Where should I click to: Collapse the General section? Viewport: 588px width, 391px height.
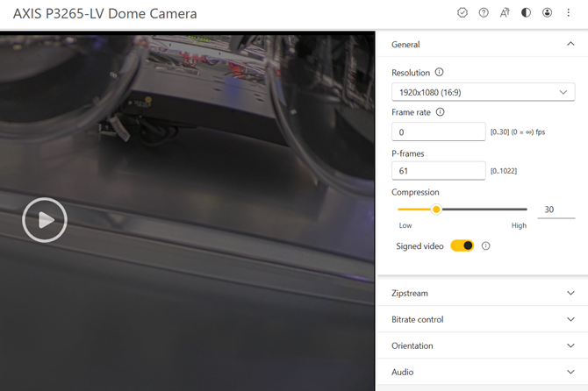(570, 44)
